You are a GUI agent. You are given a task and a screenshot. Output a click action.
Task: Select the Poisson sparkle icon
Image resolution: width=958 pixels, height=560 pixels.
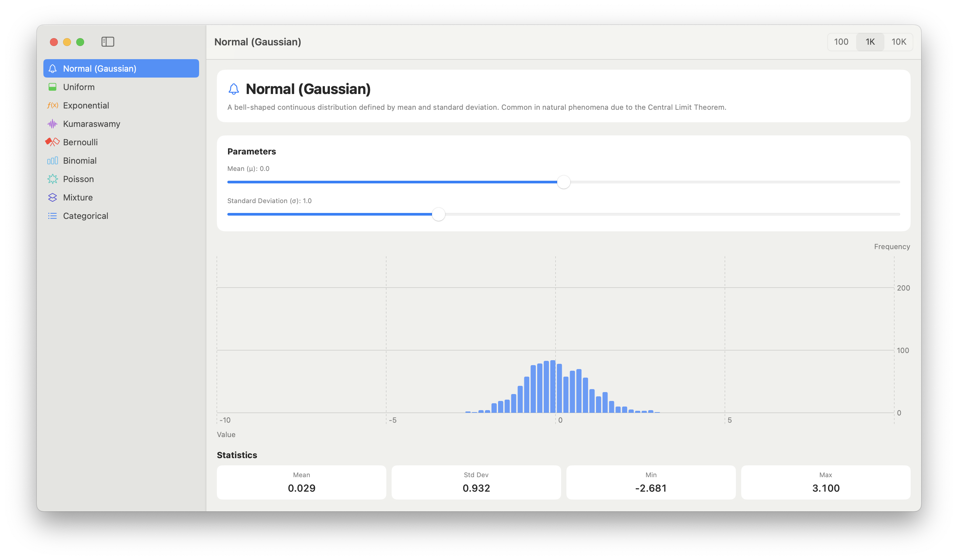click(53, 179)
